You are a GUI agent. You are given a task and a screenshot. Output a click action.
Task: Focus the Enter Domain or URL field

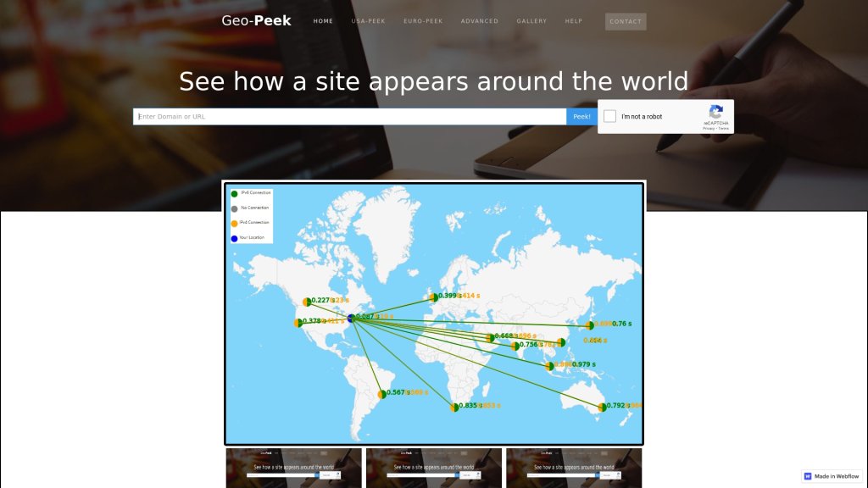coord(349,117)
